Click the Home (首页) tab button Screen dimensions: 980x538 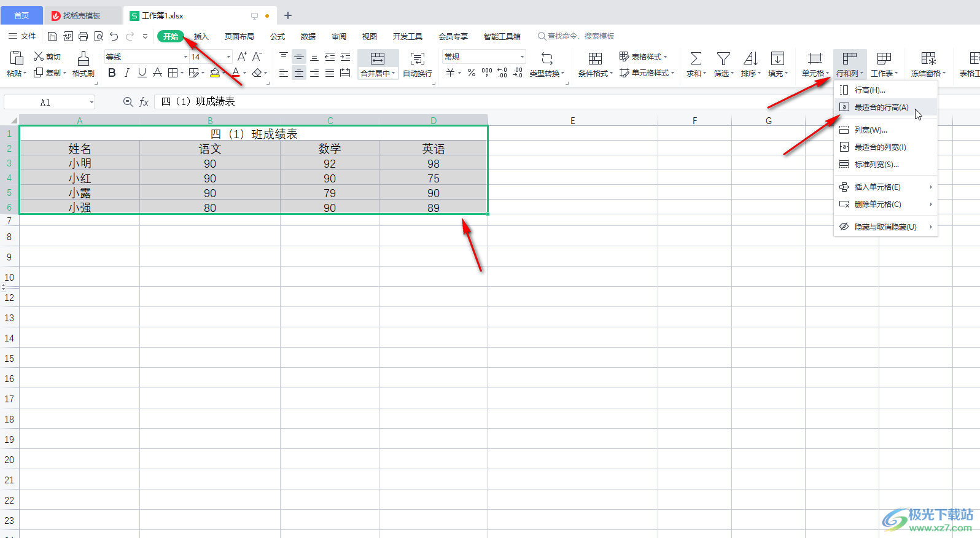pyautogui.click(x=21, y=15)
